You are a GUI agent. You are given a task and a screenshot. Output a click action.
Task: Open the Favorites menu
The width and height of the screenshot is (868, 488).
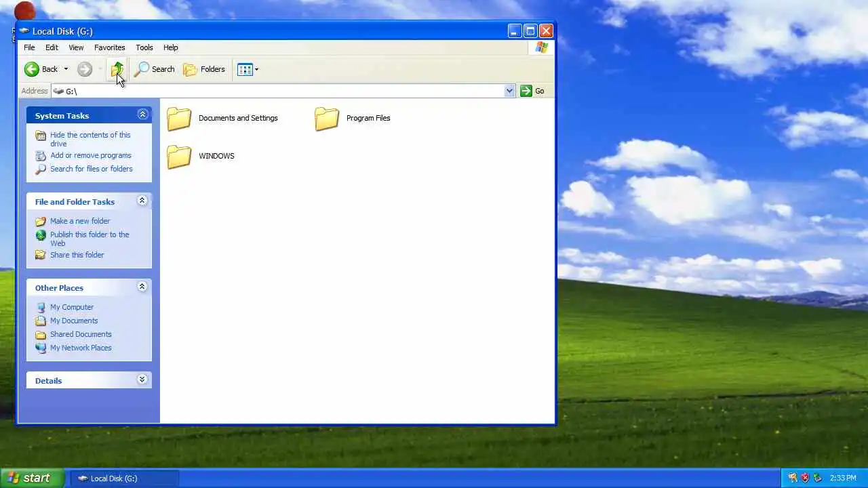109,47
